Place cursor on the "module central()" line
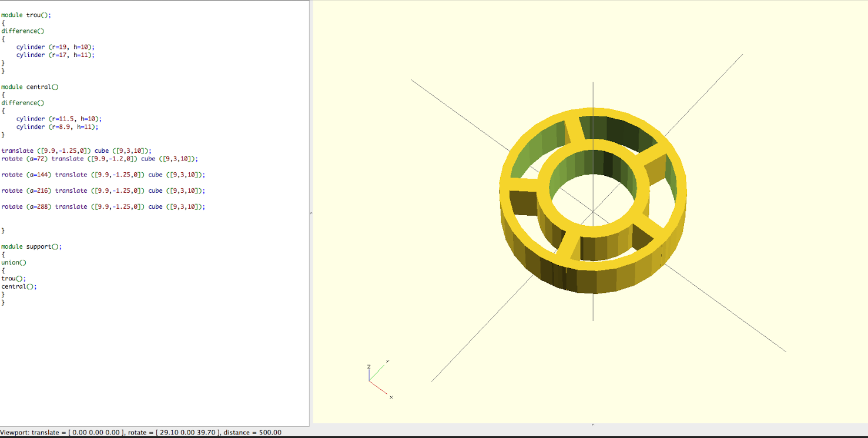Image resolution: width=868 pixels, height=438 pixels. 30,87
